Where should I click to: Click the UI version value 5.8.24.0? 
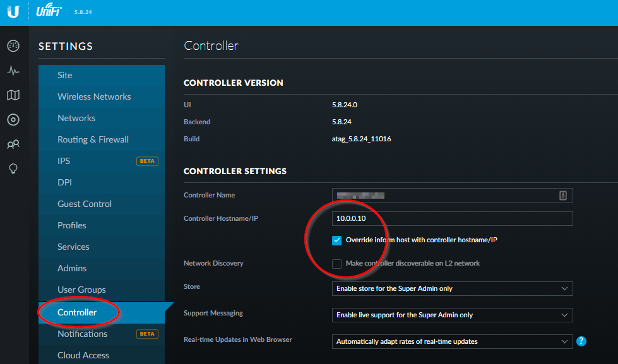click(x=345, y=105)
